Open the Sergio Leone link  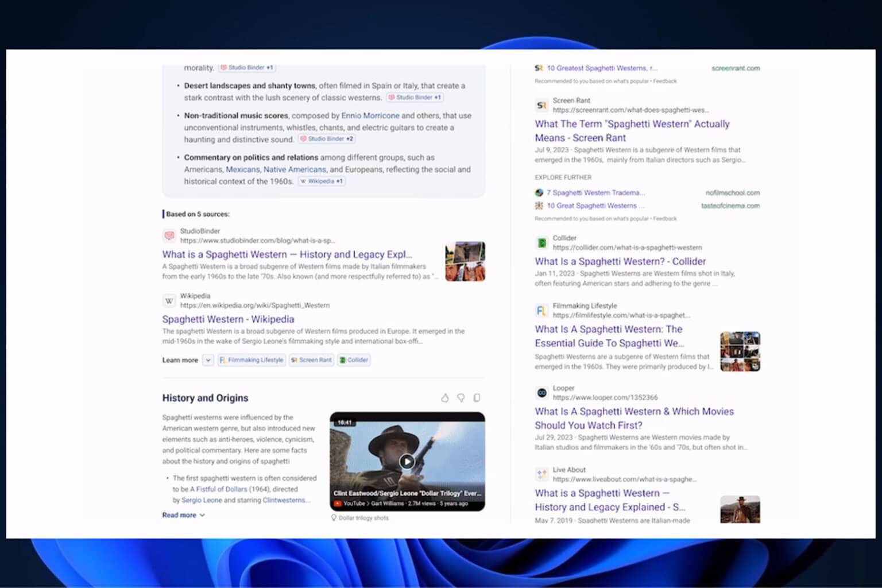202,500
